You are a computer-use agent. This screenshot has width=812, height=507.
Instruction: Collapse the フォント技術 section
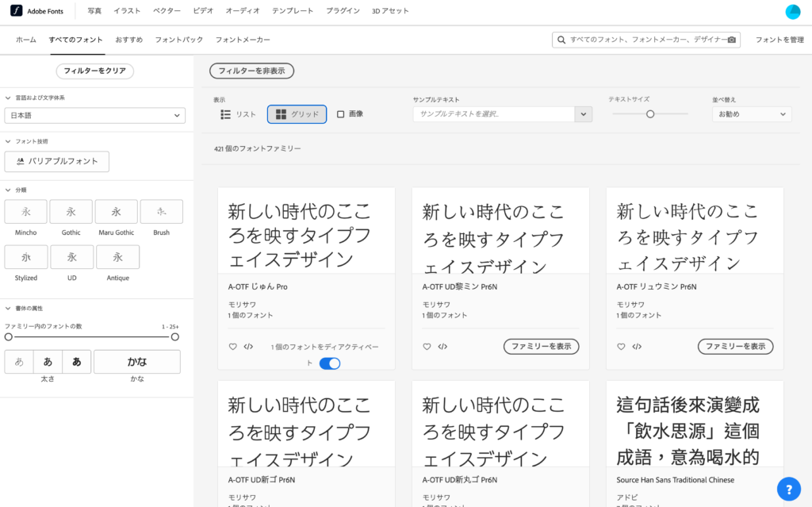pyautogui.click(x=8, y=141)
